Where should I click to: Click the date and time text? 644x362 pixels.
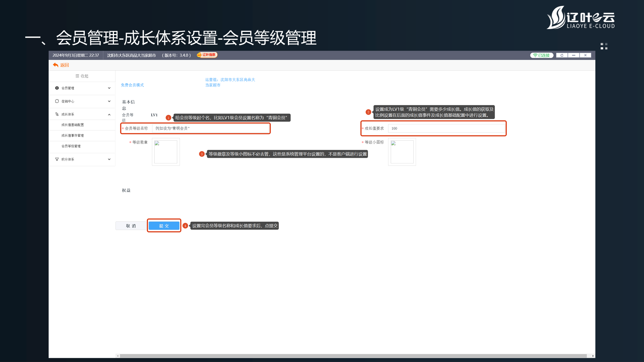[x=76, y=55]
